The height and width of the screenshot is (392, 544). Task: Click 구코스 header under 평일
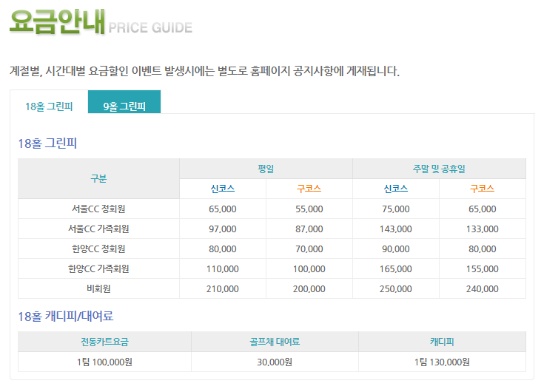[309, 189]
